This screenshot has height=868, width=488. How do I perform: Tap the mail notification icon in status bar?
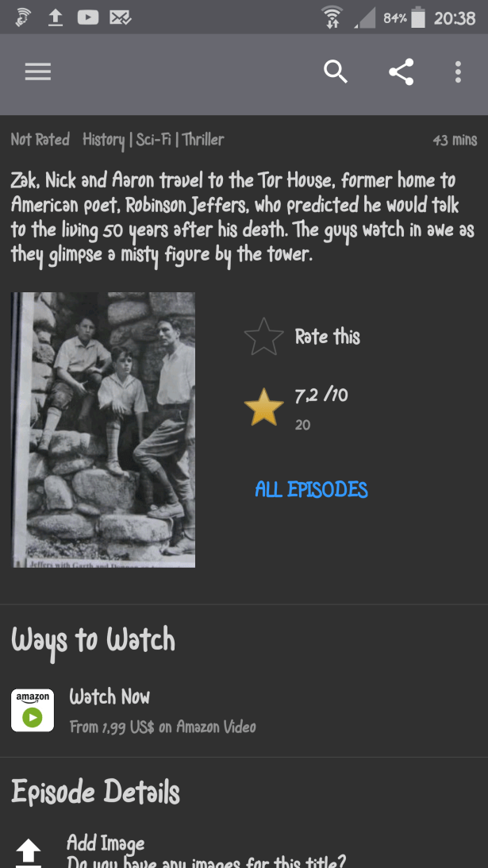[x=120, y=17]
